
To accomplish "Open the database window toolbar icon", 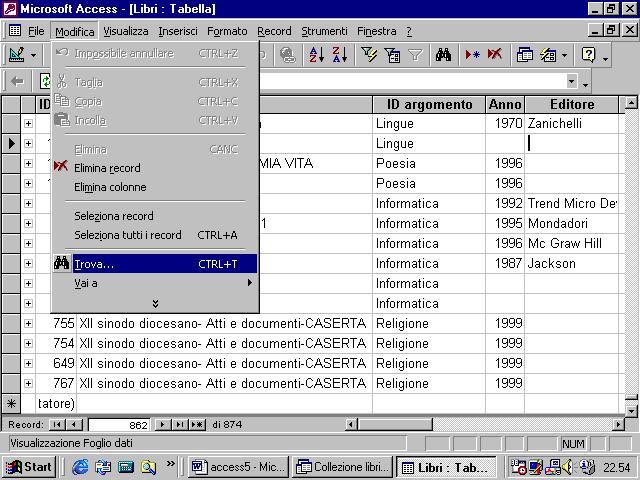I will (x=524, y=55).
